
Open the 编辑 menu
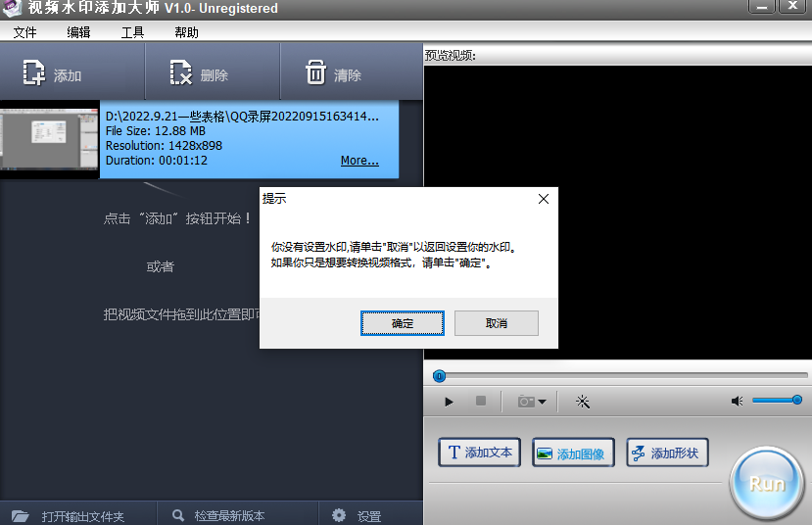point(78,32)
